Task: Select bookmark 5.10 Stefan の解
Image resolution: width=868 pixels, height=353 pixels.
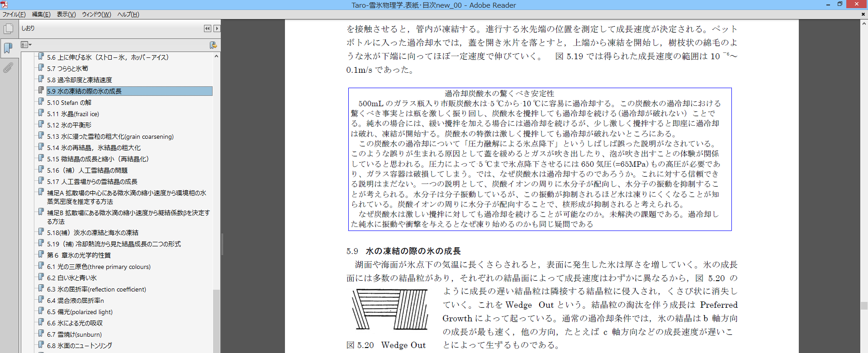Action: (69, 103)
